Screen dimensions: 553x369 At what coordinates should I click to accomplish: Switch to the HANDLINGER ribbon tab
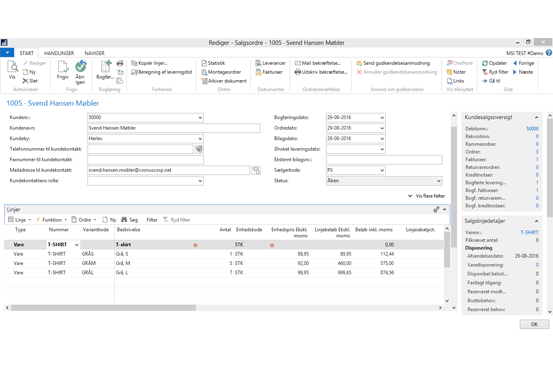pos(59,53)
